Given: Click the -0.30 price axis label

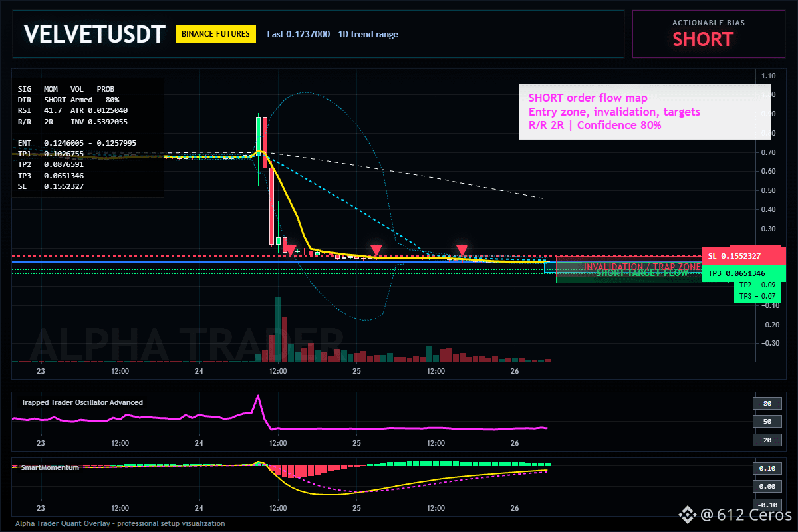Looking at the screenshot, I should (x=770, y=343).
